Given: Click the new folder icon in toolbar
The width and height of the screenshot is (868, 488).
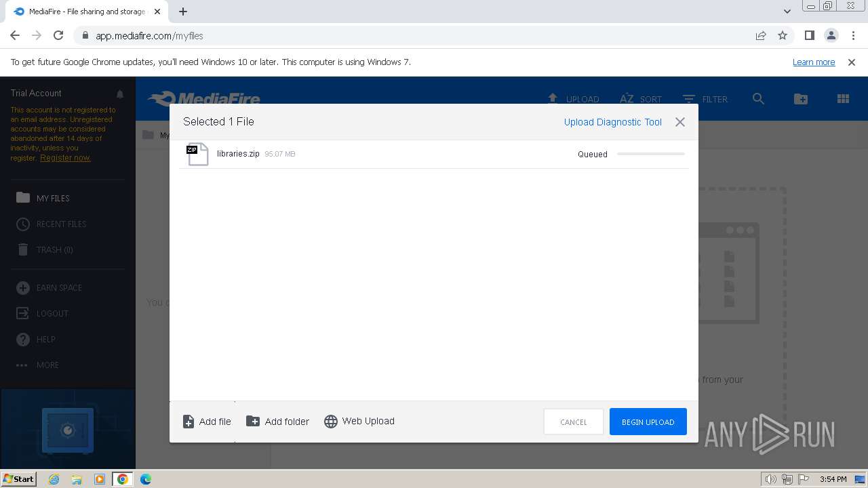Looking at the screenshot, I should 801,99.
